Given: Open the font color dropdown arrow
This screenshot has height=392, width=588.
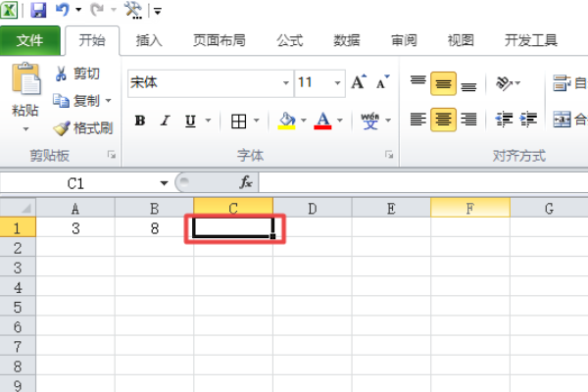Looking at the screenshot, I should pos(340,121).
